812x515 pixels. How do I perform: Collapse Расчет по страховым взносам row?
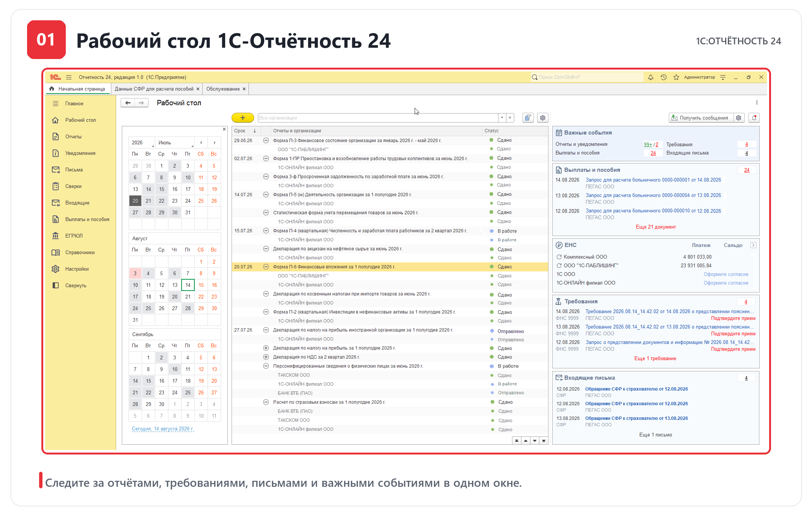click(266, 402)
